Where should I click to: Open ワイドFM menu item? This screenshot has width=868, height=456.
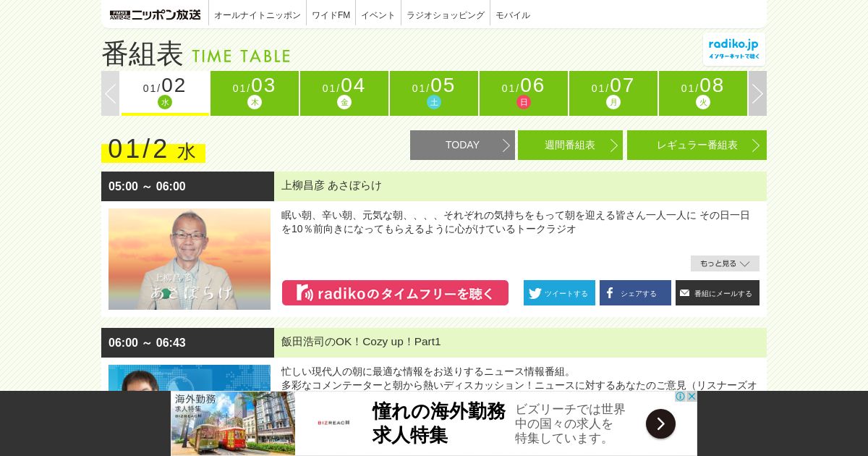pyautogui.click(x=331, y=15)
